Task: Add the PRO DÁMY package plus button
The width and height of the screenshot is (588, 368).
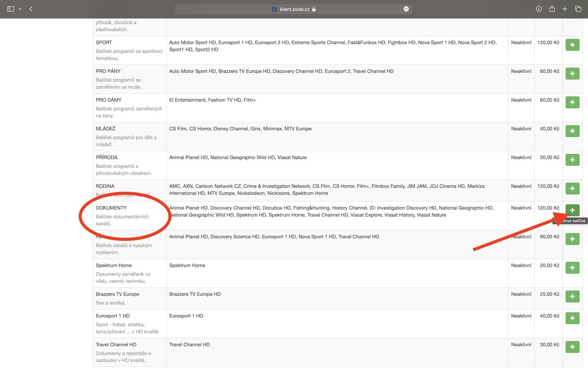Action: [x=572, y=103]
